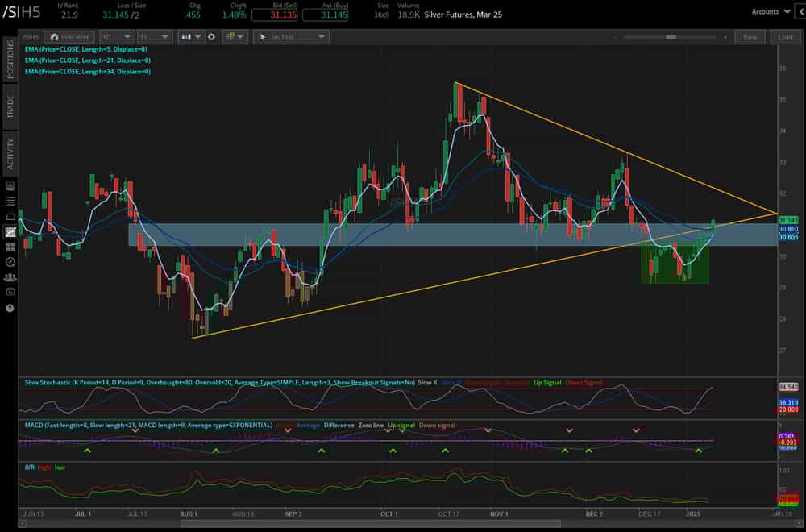
Task: Open the chart grid layout selector
Action: pyautogui.click(x=235, y=37)
